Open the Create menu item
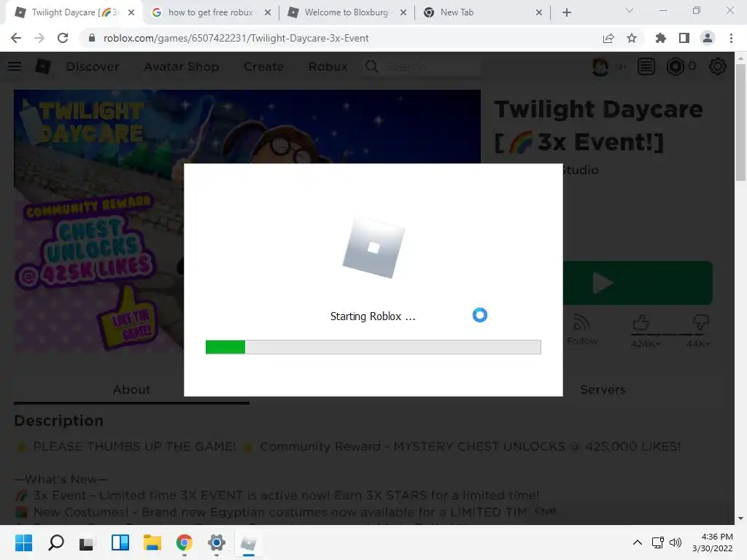The height and width of the screenshot is (560, 747). [x=263, y=66]
